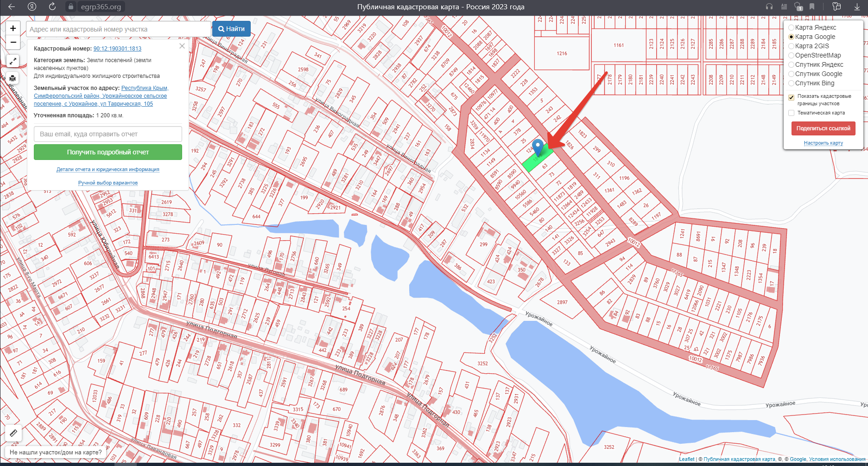
Task: Click parcel number 1161 on the map
Action: 619,45
